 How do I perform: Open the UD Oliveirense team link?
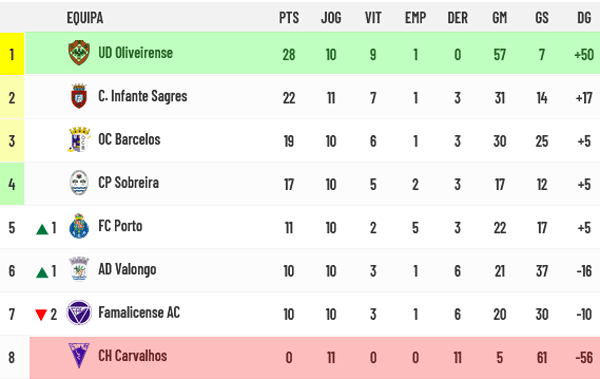click(x=135, y=53)
